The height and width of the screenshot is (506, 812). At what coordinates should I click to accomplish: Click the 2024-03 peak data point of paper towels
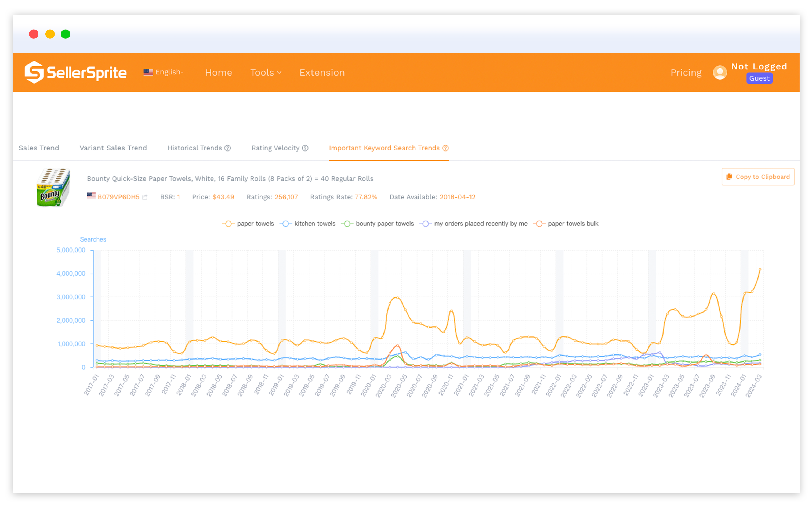tap(759, 270)
